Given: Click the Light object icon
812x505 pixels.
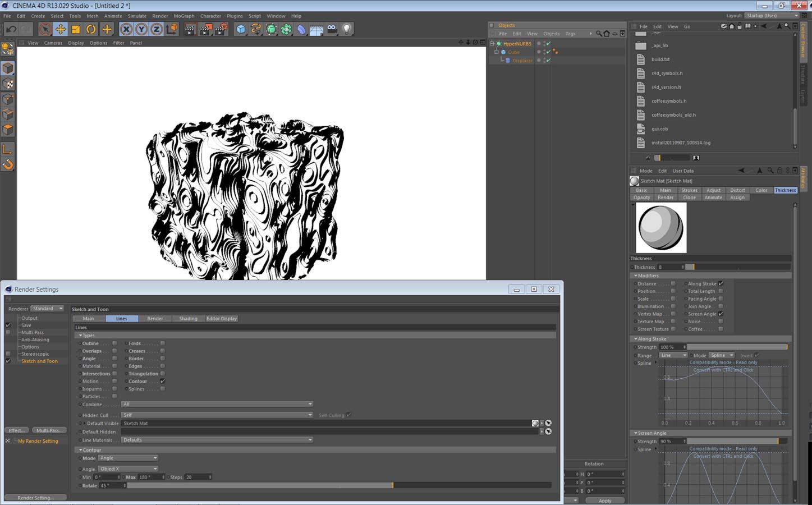Looking at the screenshot, I should click(x=347, y=29).
